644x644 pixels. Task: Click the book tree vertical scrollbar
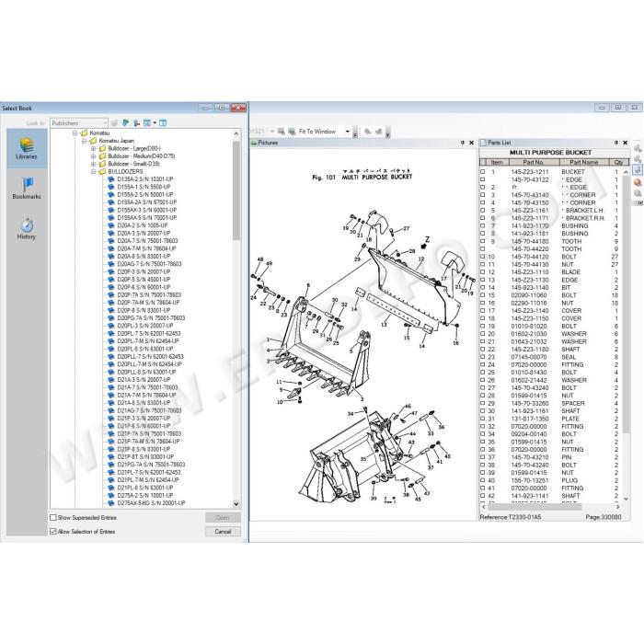pyautogui.click(x=236, y=190)
